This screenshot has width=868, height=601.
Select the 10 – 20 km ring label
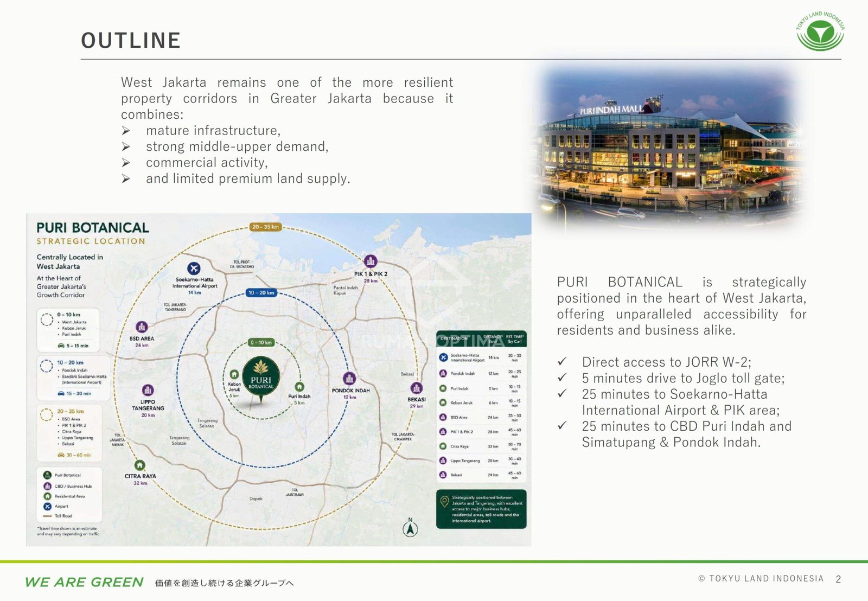pyautogui.click(x=261, y=292)
